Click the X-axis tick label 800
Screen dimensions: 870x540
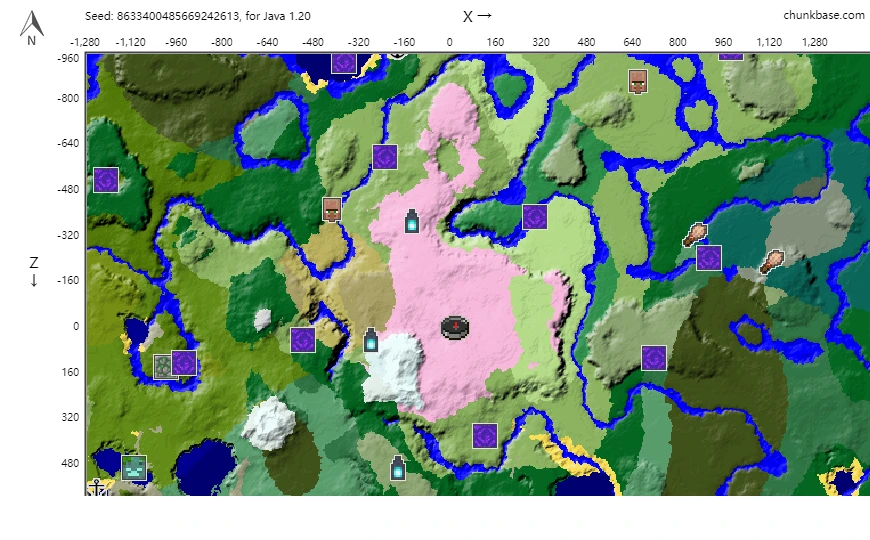tap(677, 42)
